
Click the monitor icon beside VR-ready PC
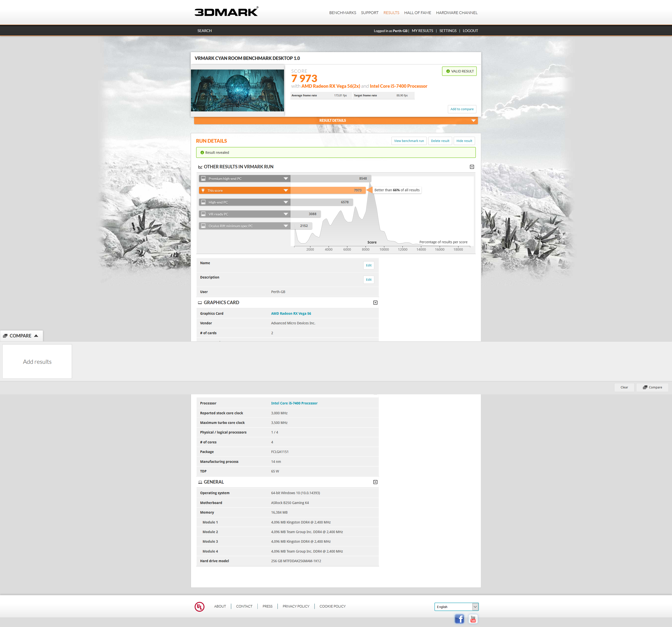coord(203,214)
